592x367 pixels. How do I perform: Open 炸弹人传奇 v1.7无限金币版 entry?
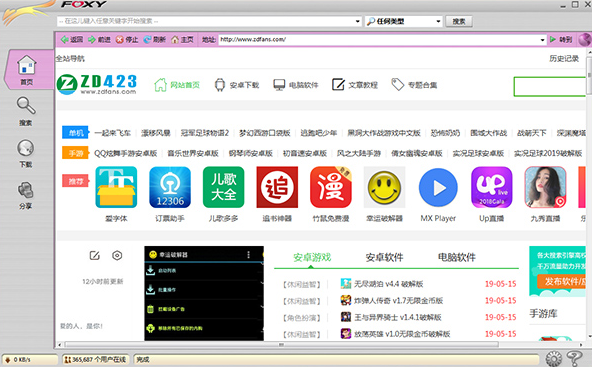[x=398, y=301]
